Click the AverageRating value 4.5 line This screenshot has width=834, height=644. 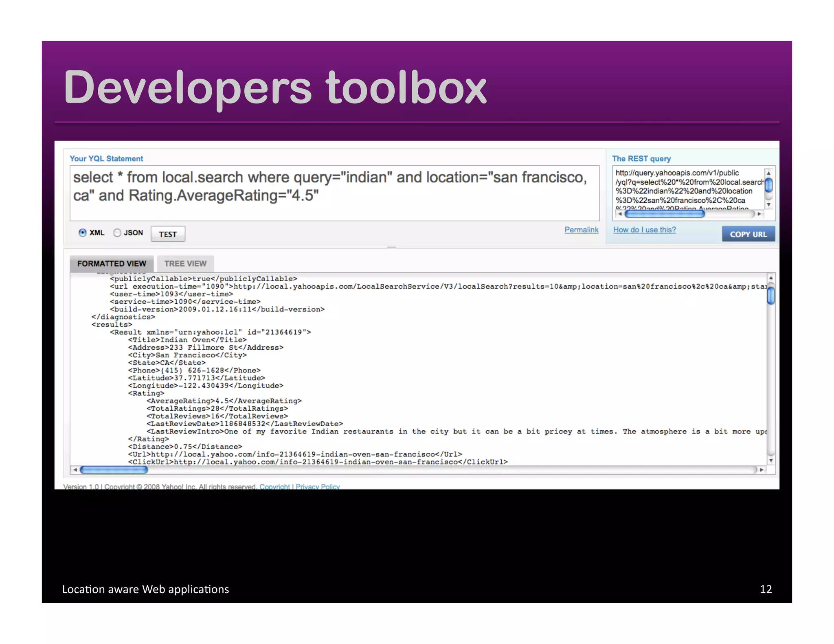224,401
